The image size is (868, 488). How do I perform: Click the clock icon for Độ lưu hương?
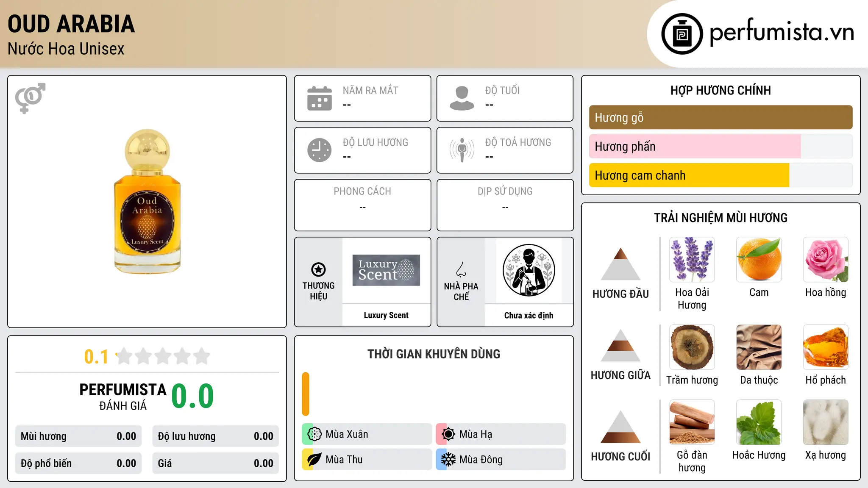click(320, 150)
